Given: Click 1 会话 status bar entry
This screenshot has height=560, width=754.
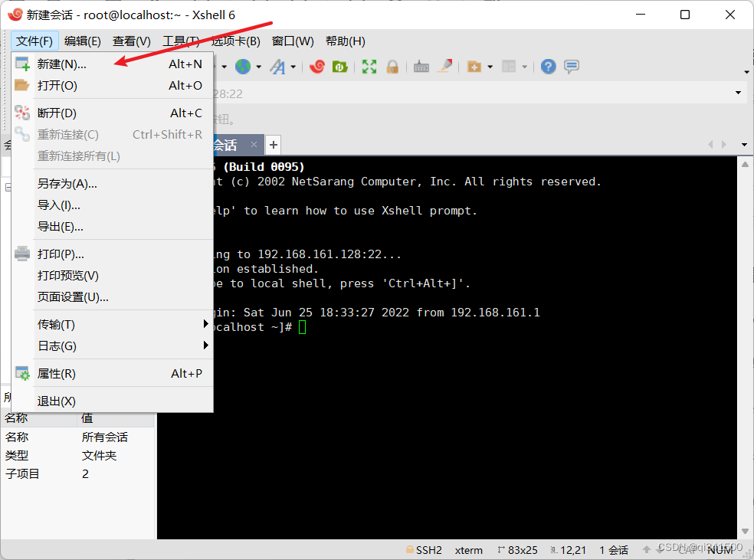Looking at the screenshot, I should pos(614,550).
